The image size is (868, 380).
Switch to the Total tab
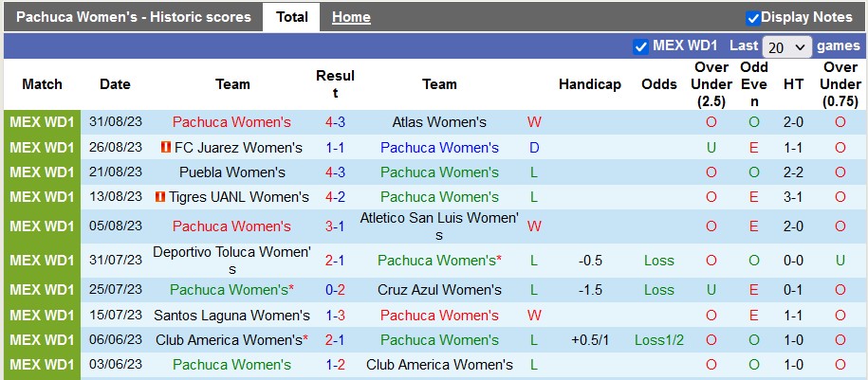click(x=291, y=17)
